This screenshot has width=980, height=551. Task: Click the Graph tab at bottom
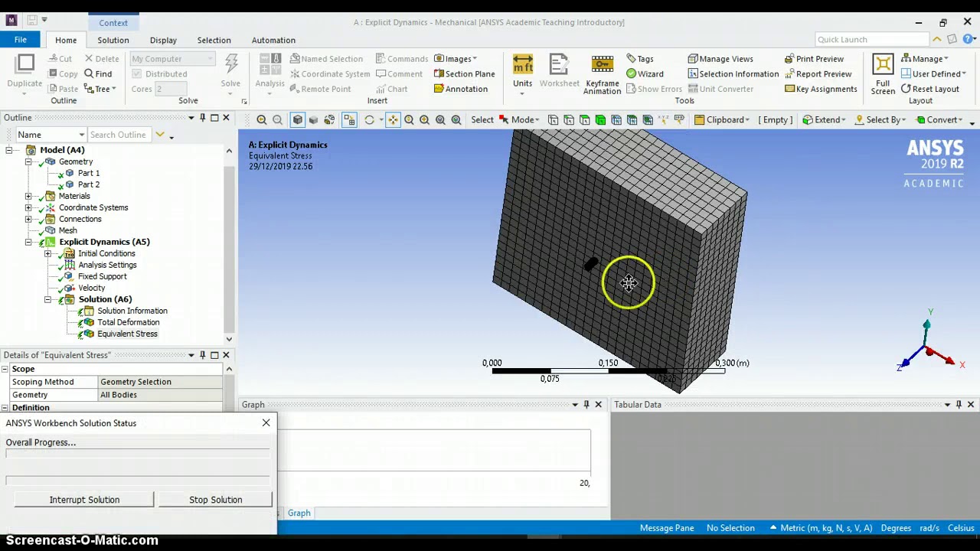point(299,514)
